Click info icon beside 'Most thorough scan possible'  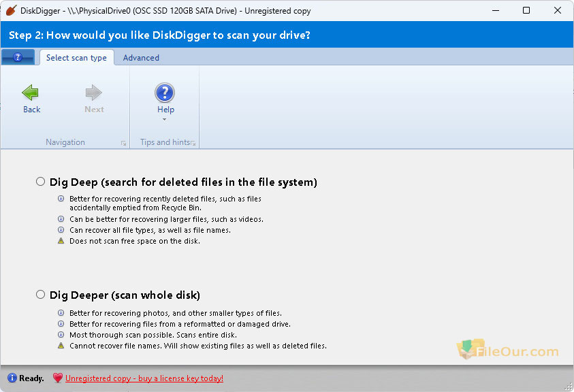click(61, 335)
